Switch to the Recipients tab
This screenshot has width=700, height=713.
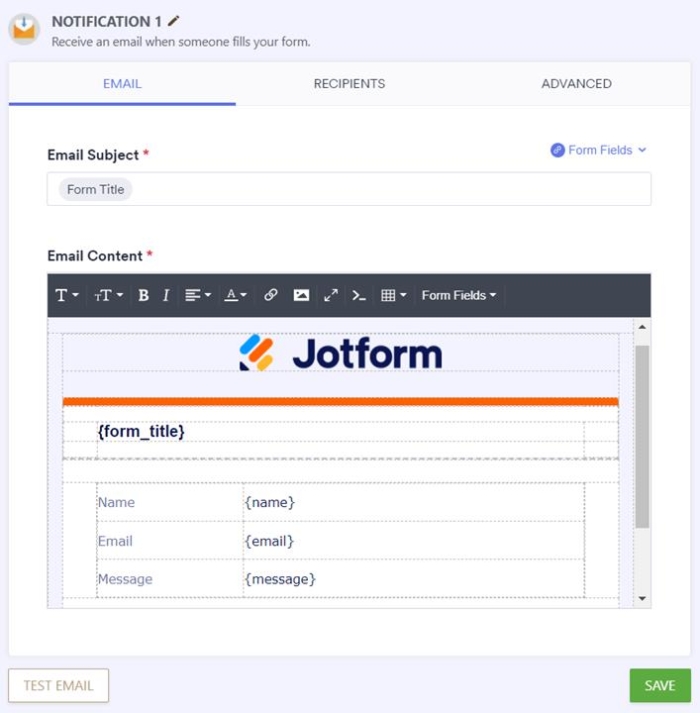[349, 84]
